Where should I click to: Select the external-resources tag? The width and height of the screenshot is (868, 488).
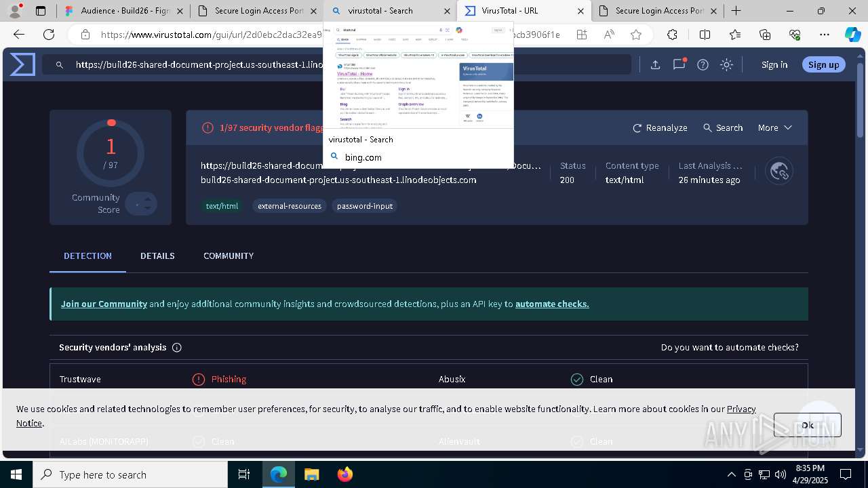click(x=290, y=206)
